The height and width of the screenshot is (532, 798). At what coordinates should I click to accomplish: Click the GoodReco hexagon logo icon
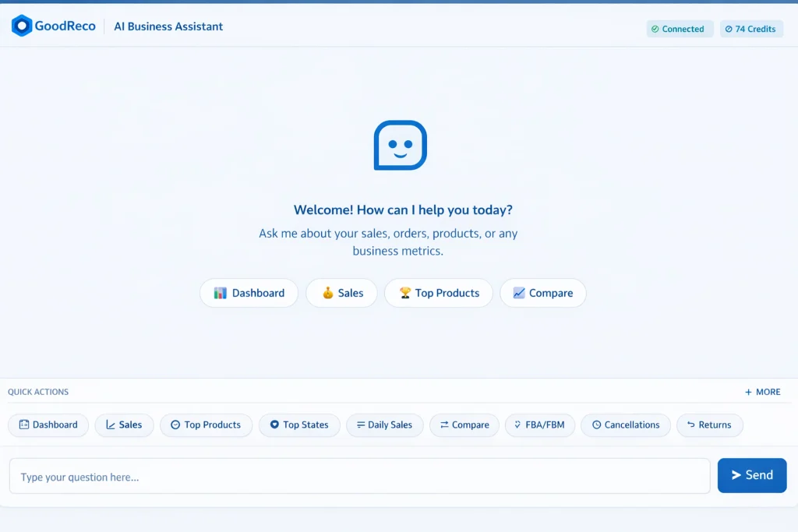22,26
